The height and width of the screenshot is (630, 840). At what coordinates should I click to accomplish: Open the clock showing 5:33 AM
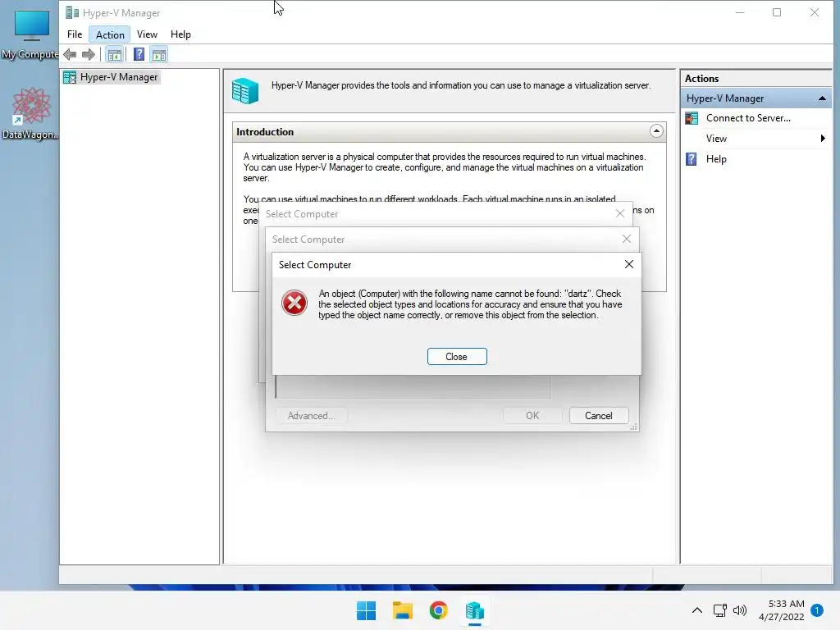(782, 610)
